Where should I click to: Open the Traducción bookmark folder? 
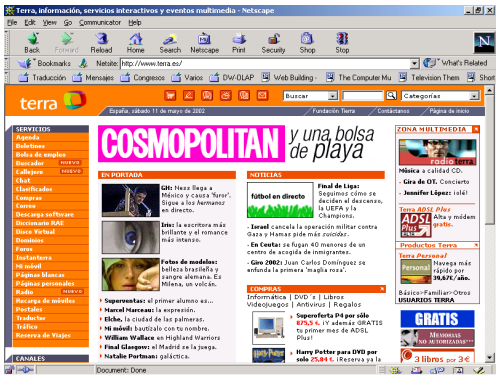[42, 77]
